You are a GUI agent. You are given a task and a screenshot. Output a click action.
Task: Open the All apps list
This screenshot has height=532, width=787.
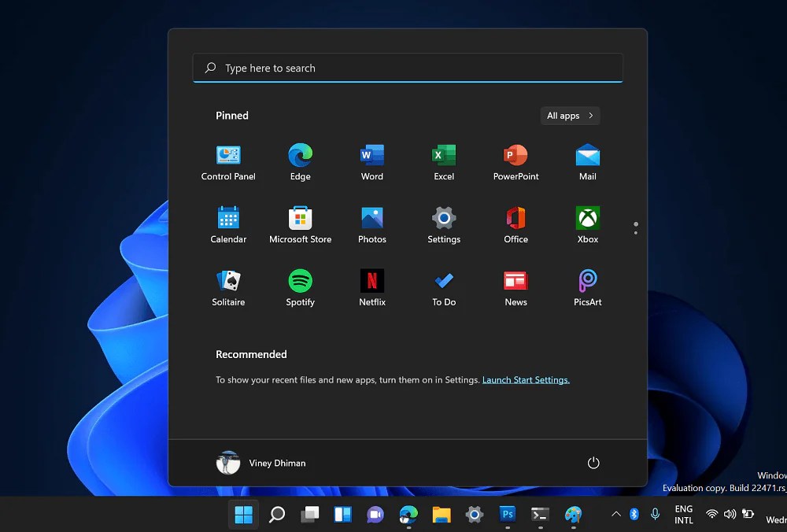click(x=569, y=116)
